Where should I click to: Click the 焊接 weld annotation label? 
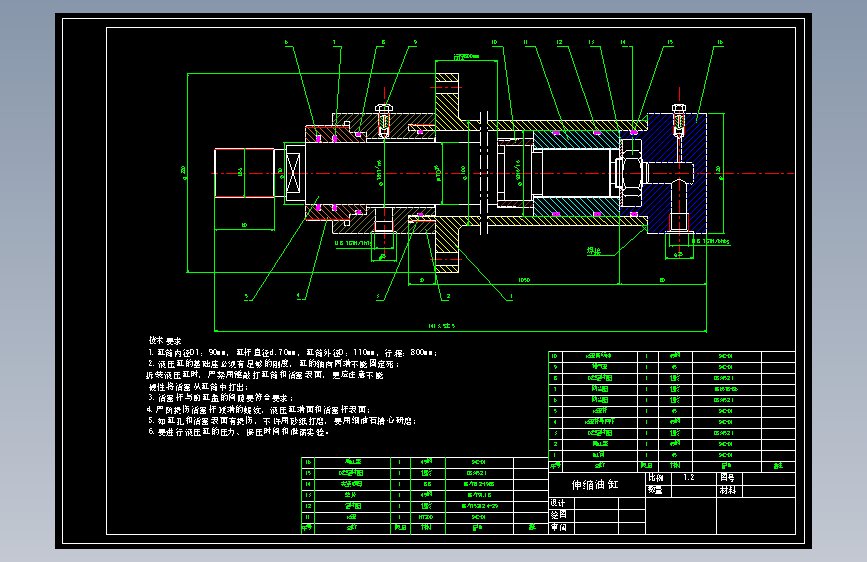pyautogui.click(x=594, y=251)
